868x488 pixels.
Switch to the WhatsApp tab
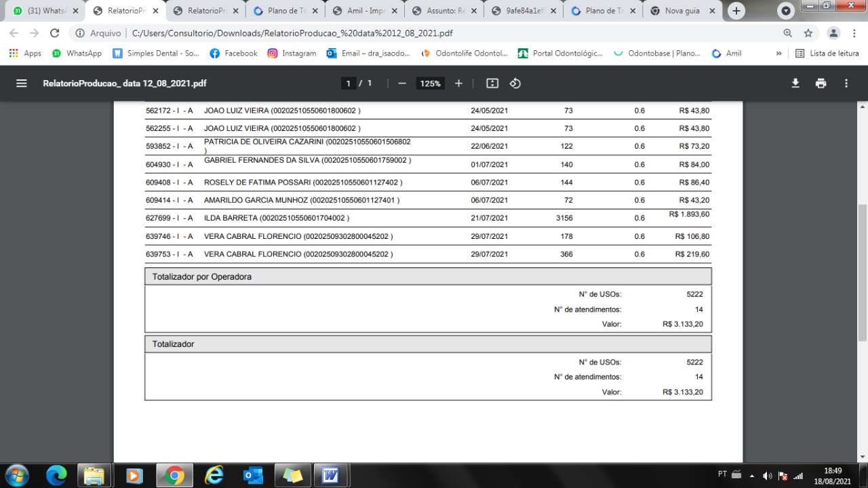(x=45, y=11)
